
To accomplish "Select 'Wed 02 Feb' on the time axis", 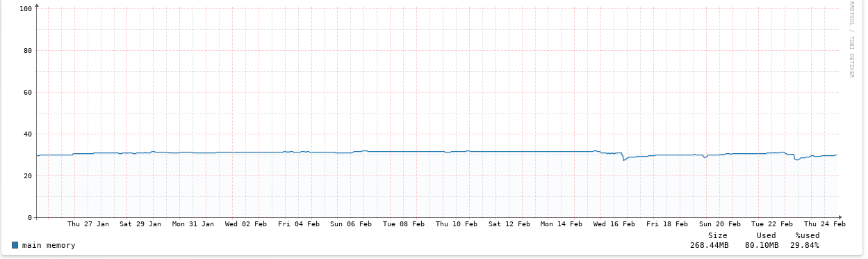I will 246,224.
